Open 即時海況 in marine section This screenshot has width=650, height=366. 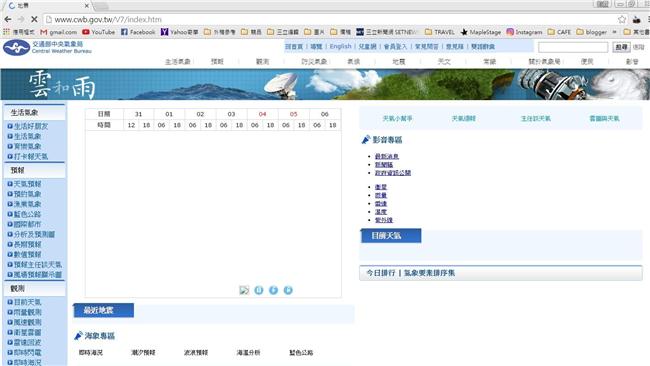point(91,352)
